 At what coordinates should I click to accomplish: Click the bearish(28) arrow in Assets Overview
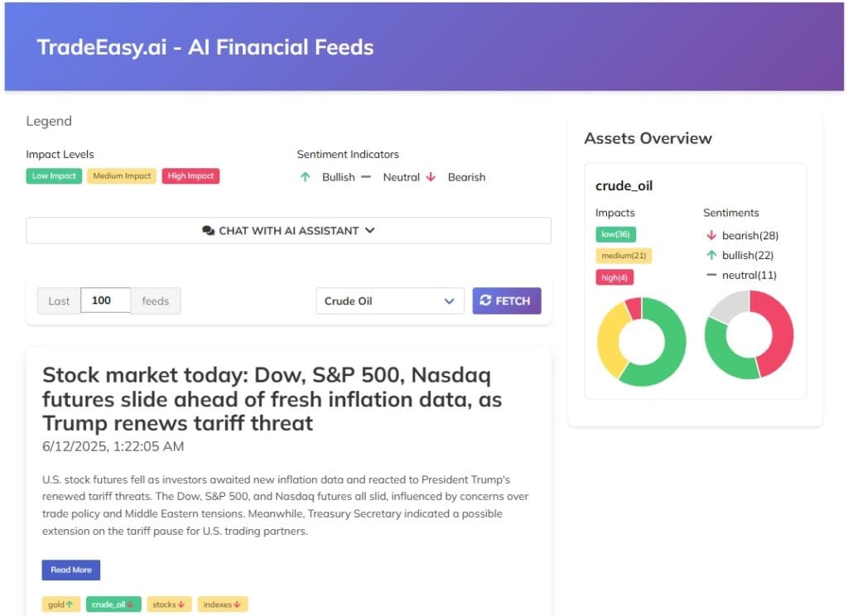coord(711,235)
